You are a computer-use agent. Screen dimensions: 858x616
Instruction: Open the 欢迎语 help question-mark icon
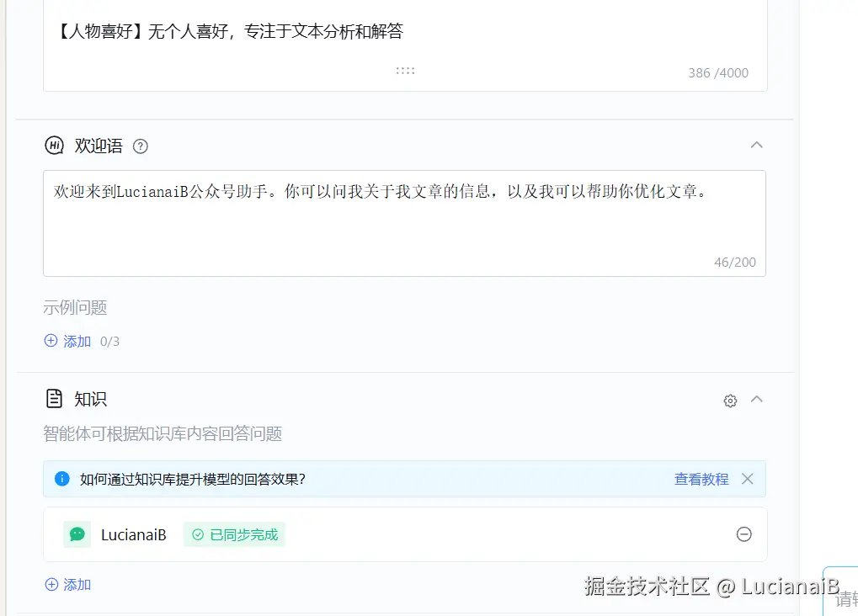coord(140,146)
